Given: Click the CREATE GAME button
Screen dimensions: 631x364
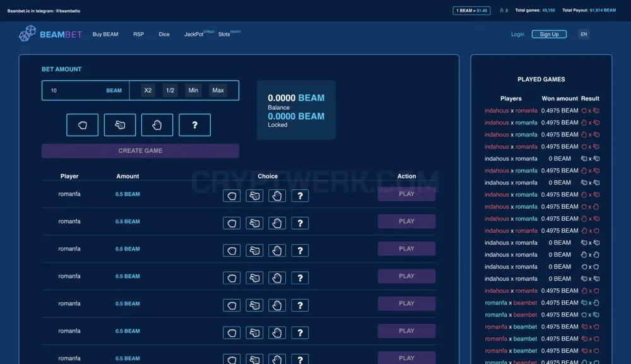Looking at the screenshot, I should coord(141,150).
